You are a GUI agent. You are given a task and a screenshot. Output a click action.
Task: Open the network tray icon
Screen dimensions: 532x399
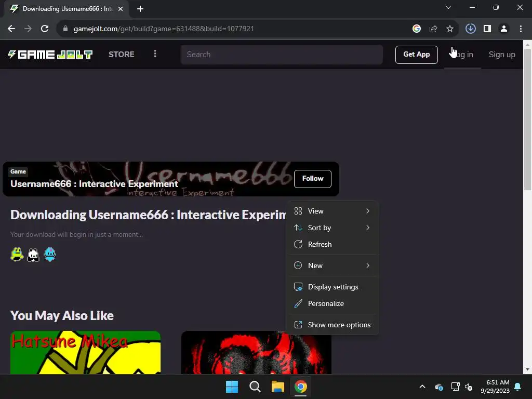455,387
